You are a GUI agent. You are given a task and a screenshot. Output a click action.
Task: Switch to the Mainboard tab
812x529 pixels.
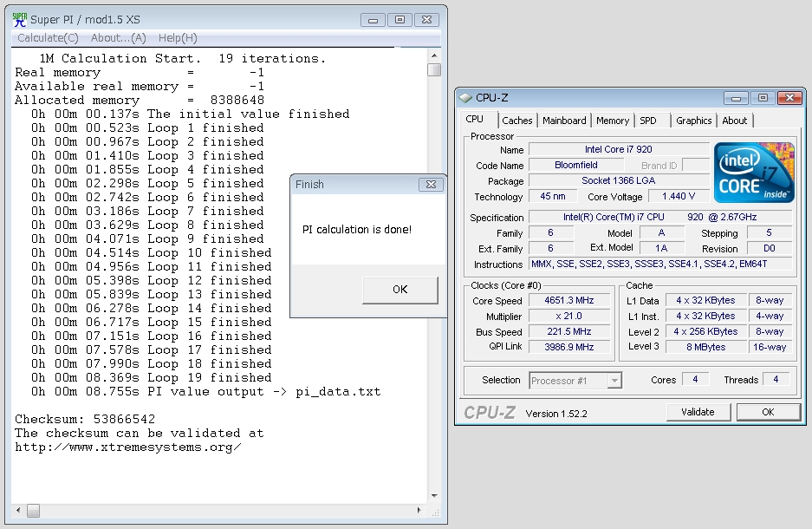click(564, 121)
